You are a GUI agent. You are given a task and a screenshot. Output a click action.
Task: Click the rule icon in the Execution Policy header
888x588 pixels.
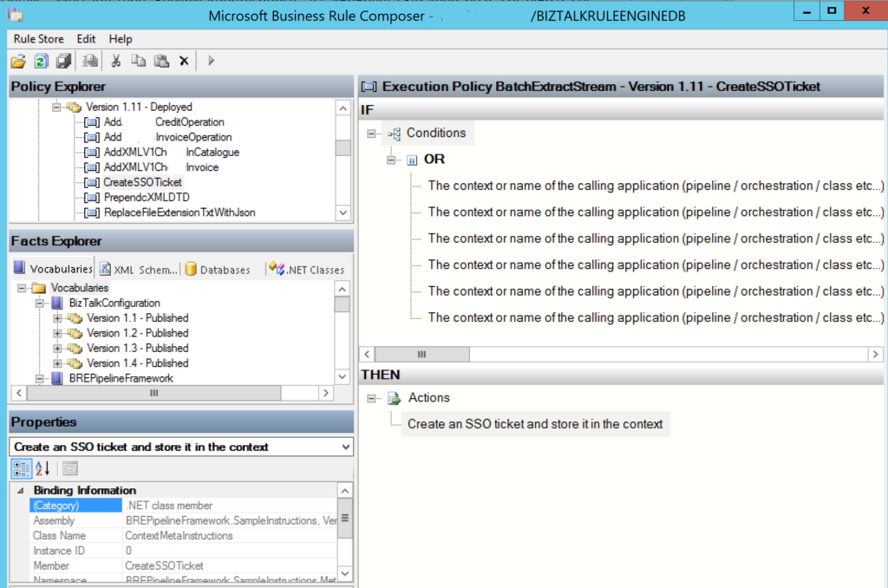tap(369, 87)
